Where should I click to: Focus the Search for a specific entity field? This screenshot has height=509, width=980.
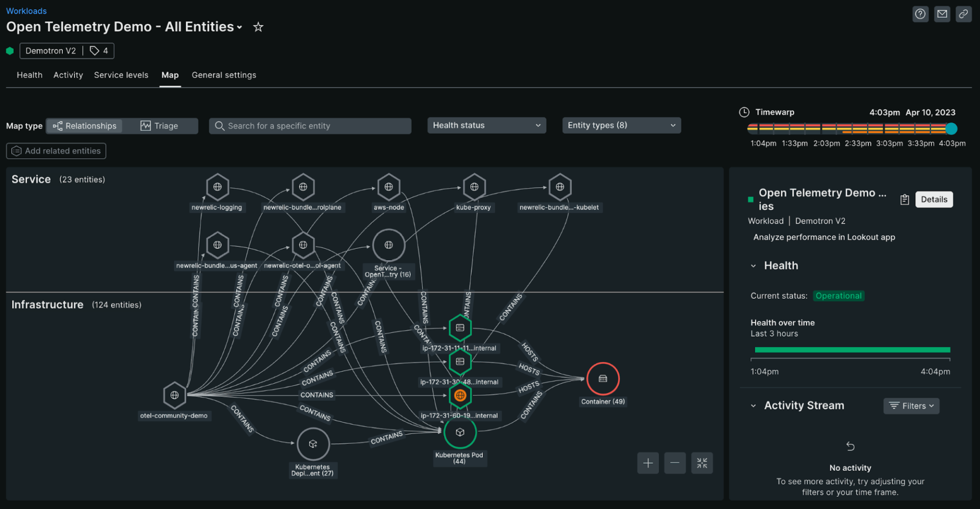(310, 126)
